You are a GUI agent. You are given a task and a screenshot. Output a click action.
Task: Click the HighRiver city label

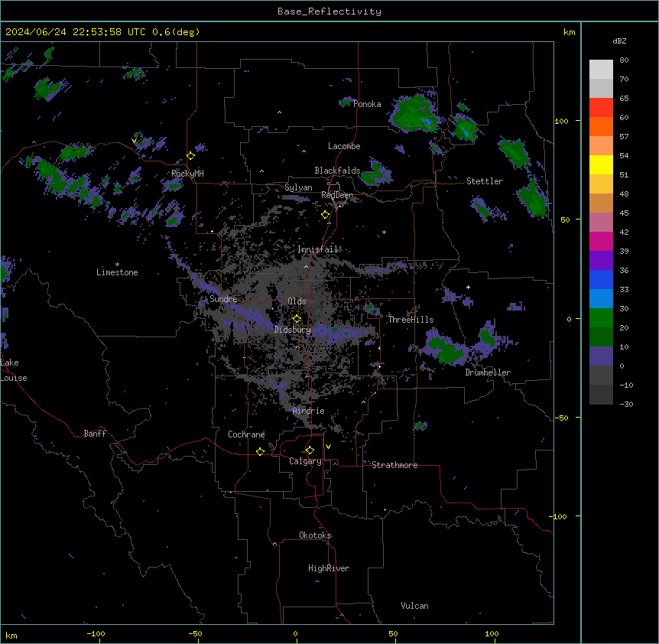click(x=329, y=568)
